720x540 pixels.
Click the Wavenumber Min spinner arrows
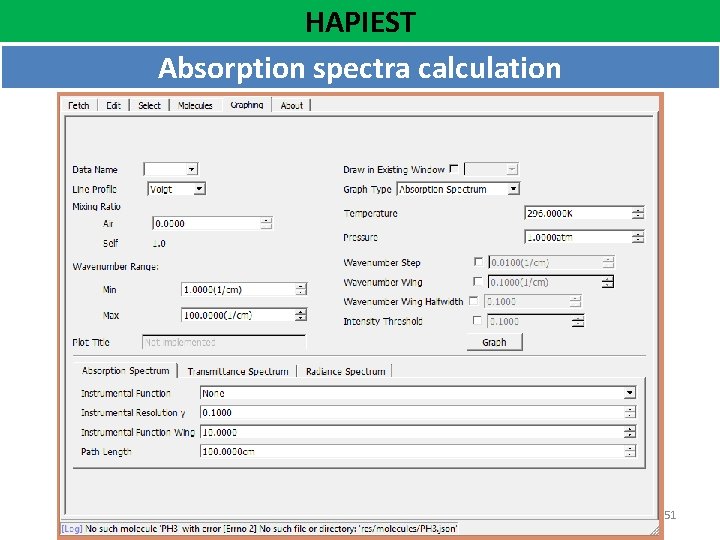click(x=301, y=290)
